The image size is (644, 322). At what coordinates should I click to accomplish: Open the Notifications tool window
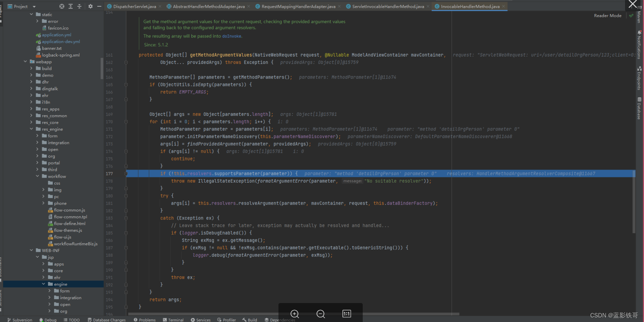(639, 45)
